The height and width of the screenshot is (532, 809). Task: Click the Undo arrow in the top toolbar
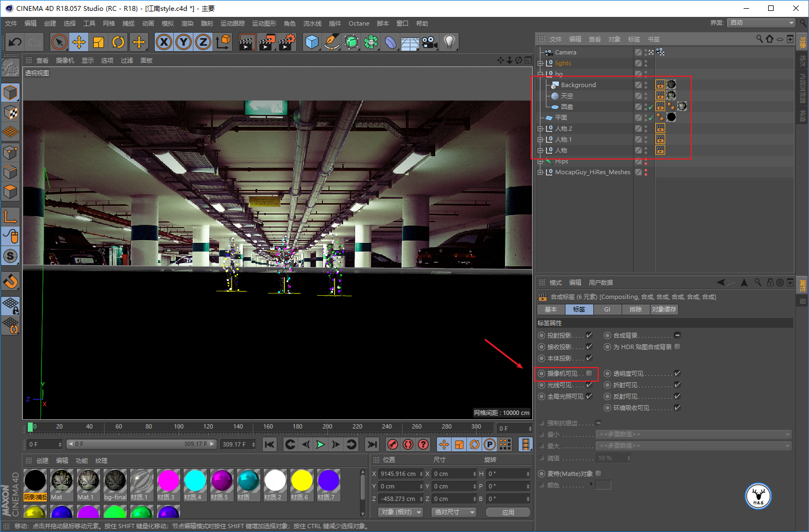tap(15, 42)
